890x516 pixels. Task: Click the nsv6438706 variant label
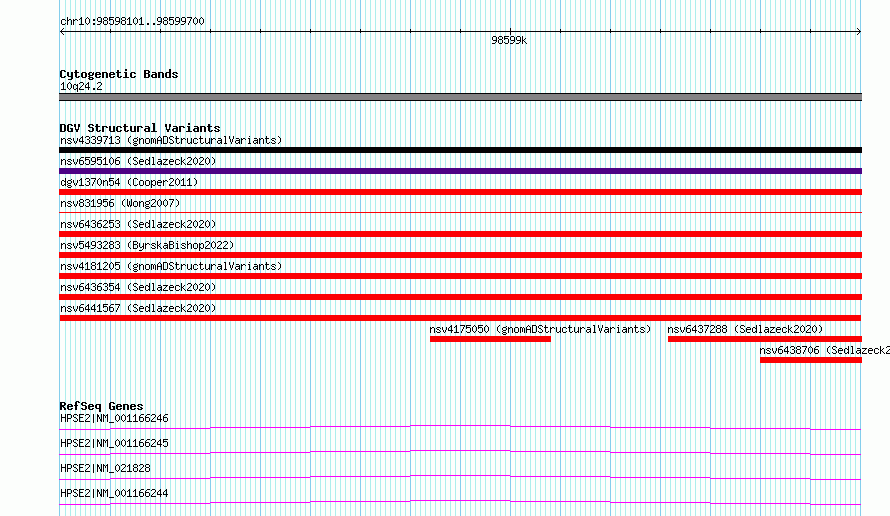(x=824, y=350)
